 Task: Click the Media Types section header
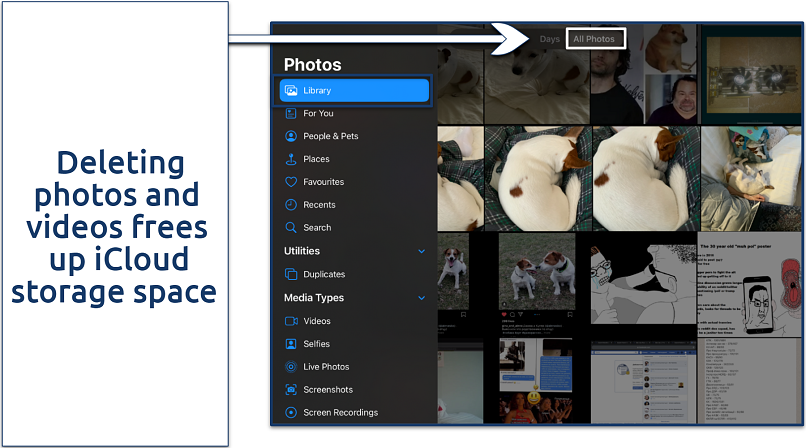coord(314,298)
